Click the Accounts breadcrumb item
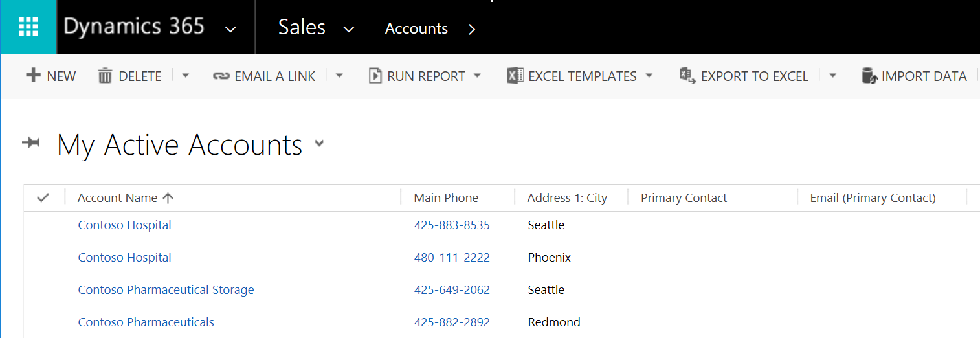 416,28
